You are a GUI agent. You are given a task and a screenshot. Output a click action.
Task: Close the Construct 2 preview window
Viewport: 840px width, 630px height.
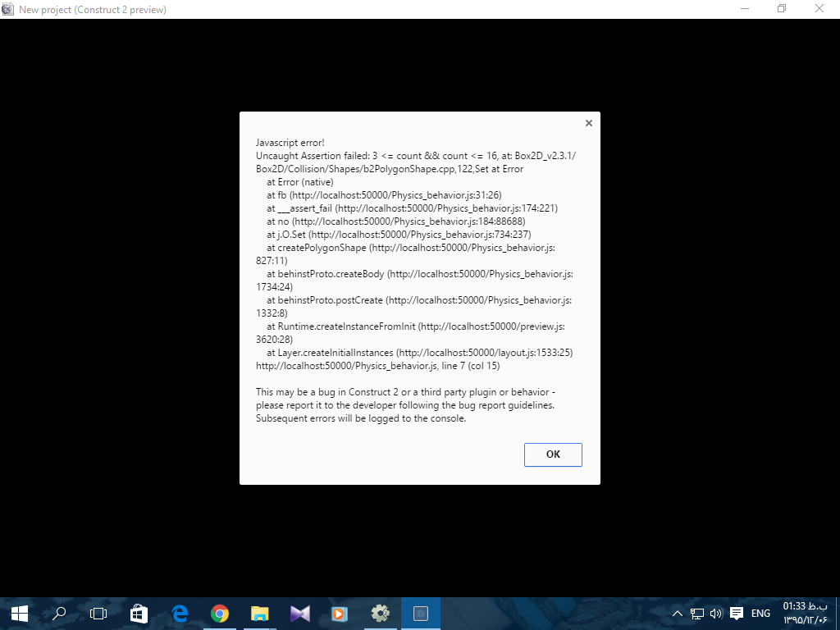[819, 9]
